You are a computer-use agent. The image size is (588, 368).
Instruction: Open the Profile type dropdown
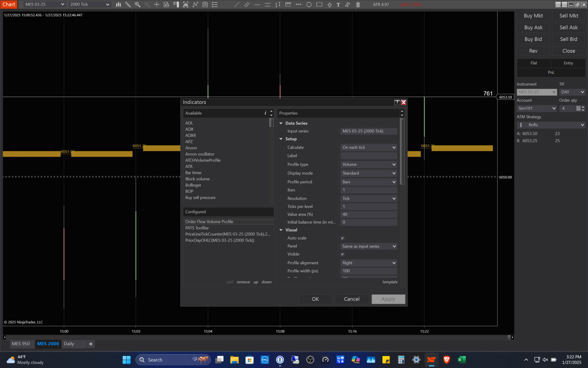369,165
